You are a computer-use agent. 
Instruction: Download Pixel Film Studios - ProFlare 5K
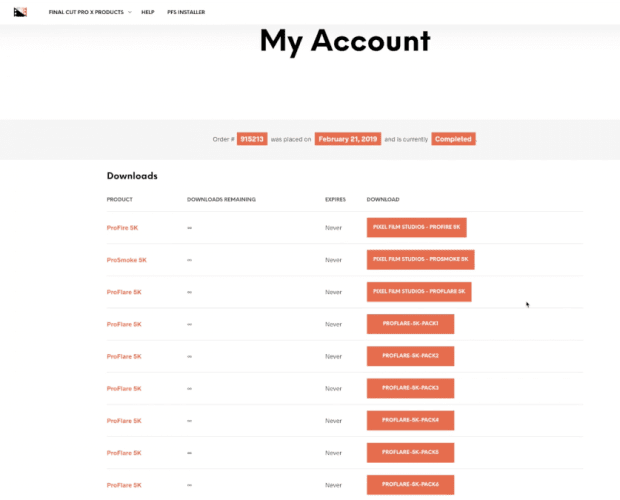(x=419, y=292)
